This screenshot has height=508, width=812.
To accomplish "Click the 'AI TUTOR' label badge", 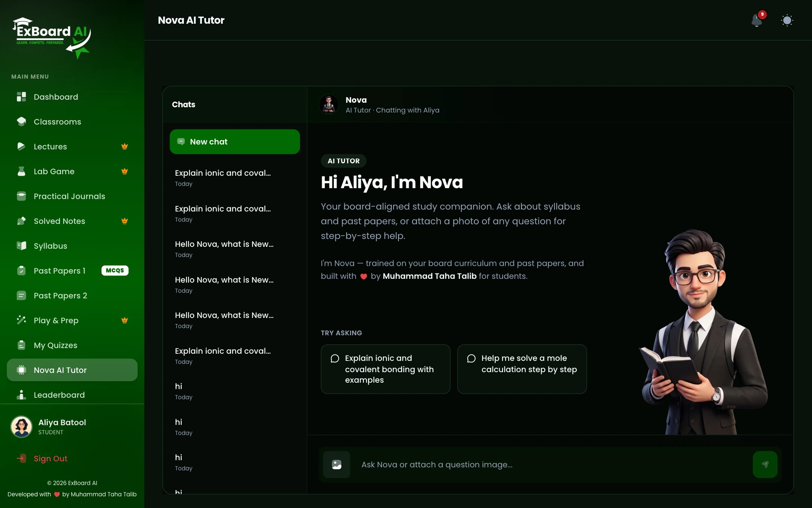I will click(344, 161).
